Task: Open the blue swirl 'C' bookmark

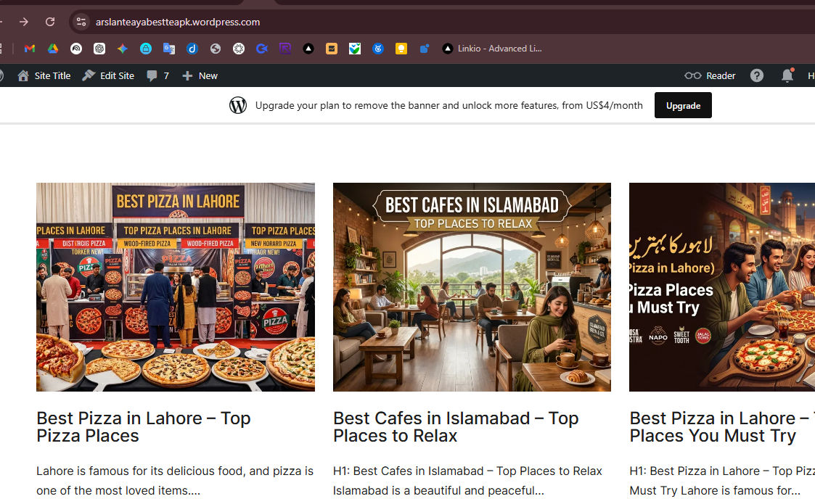Action: (x=262, y=49)
